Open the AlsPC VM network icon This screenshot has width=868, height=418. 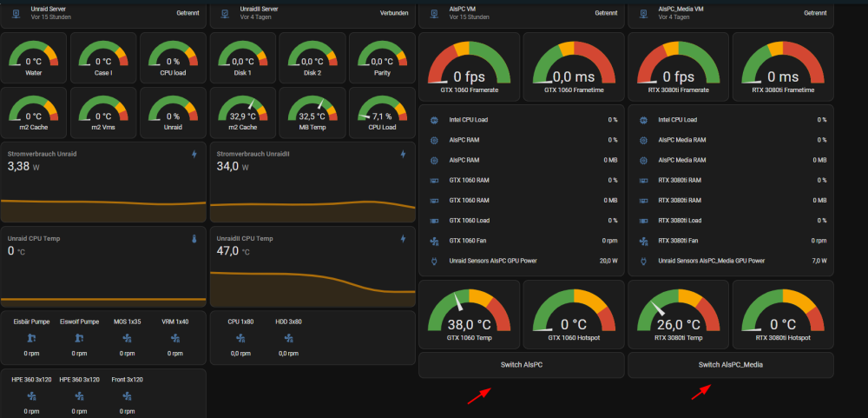tap(435, 13)
